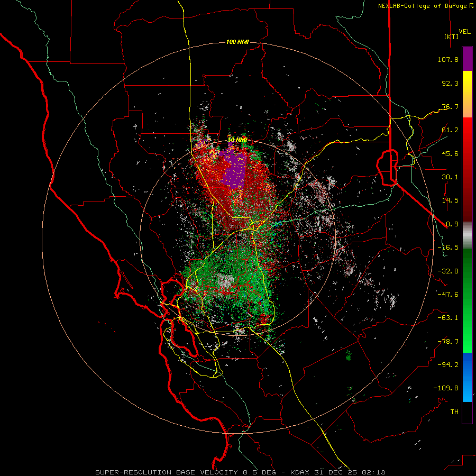Click the -16.5 velocity scale value
Viewport: 476px width, 476px height.
coord(448,248)
